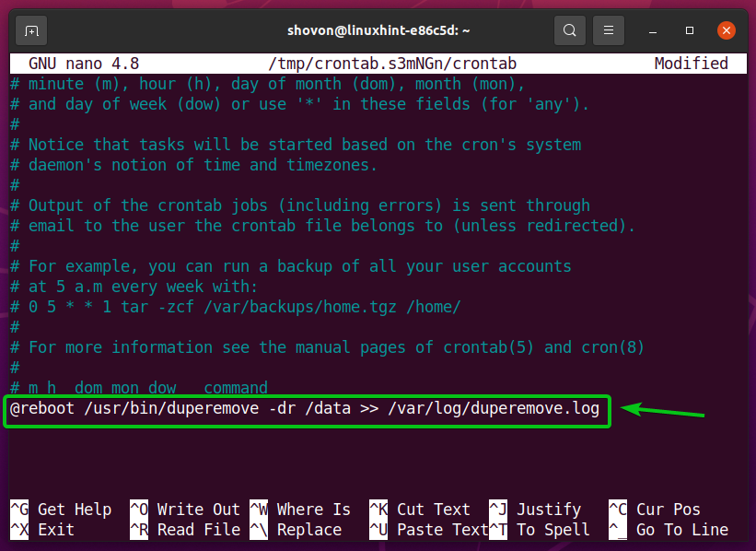Click the ^G Get Help shortcut
Image resolution: width=756 pixels, height=551 pixels.
click(x=61, y=510)
